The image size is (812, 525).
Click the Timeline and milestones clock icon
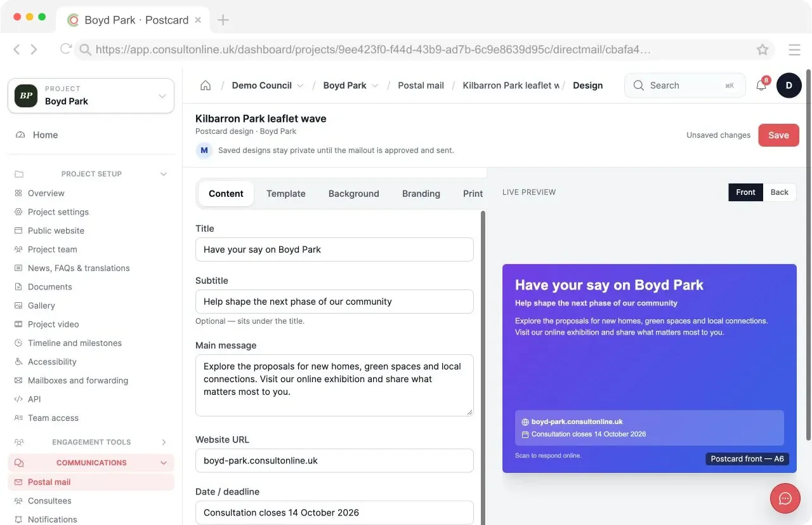(x=18, y=343)
